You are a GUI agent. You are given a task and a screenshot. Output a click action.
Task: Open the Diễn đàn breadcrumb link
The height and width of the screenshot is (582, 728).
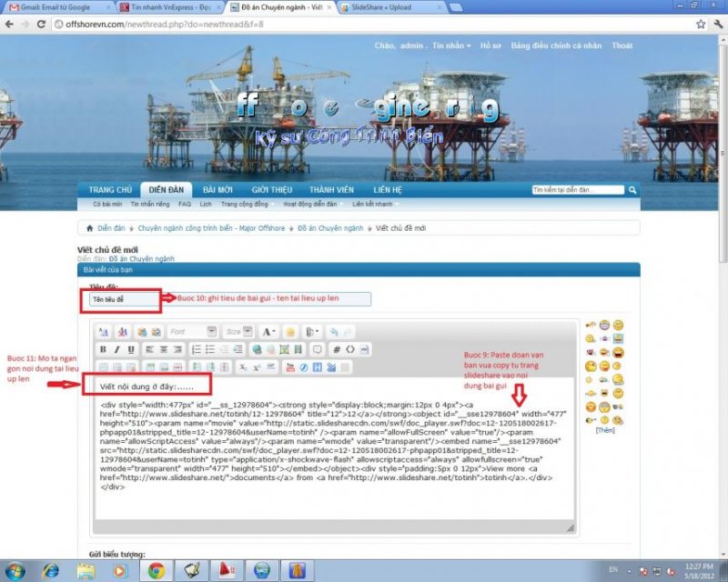pyautogui.click(x=111, y=228)
